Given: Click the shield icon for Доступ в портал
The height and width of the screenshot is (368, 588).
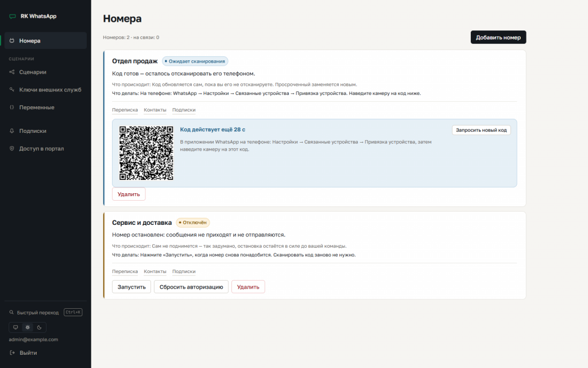Looking at the screenshot, I should 12,148.
